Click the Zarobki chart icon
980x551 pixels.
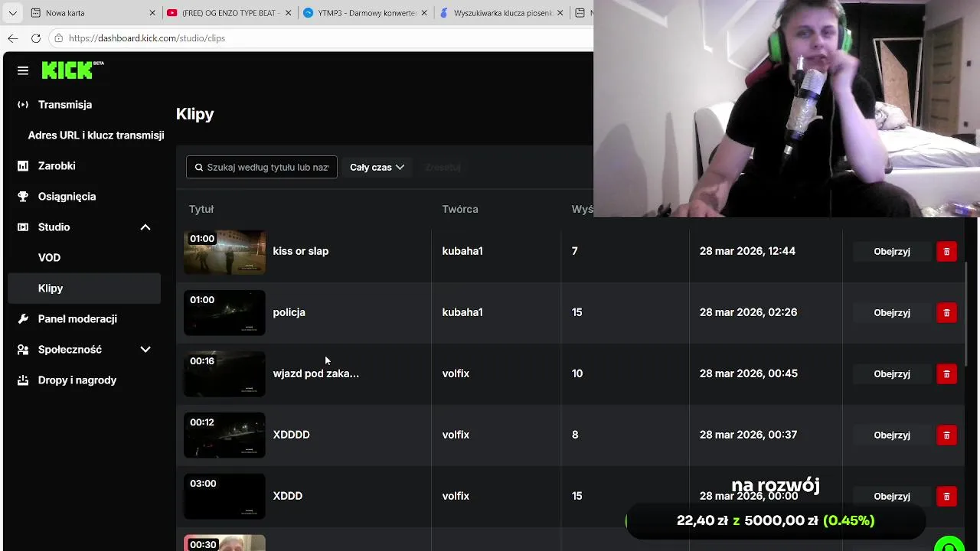[23, 166]
